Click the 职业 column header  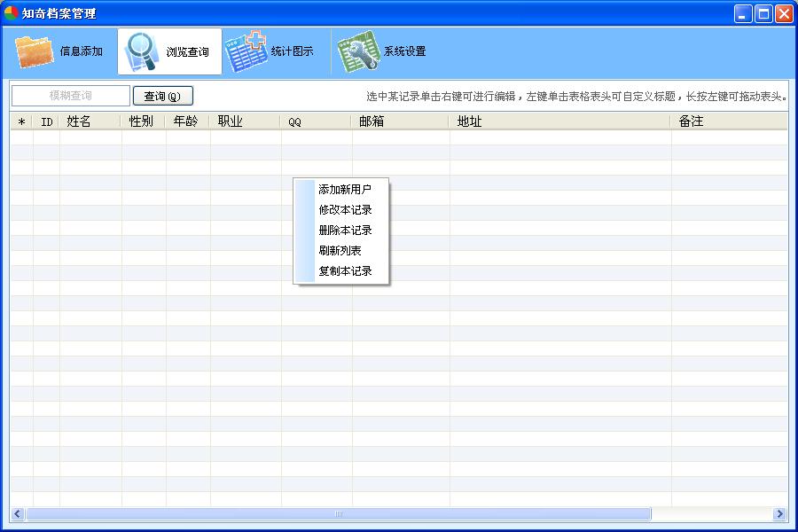click(246, 121)
